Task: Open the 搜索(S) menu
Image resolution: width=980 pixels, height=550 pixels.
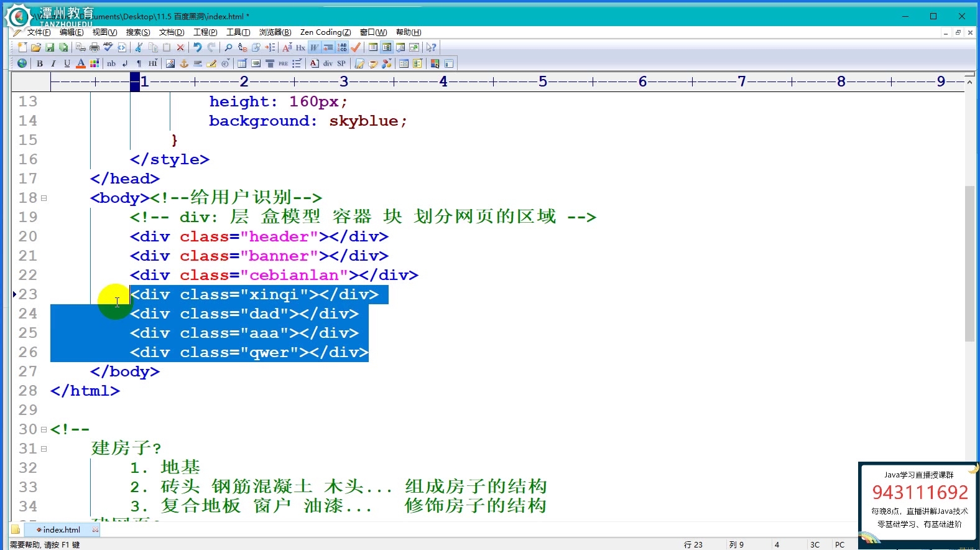Action: [138, 32]
